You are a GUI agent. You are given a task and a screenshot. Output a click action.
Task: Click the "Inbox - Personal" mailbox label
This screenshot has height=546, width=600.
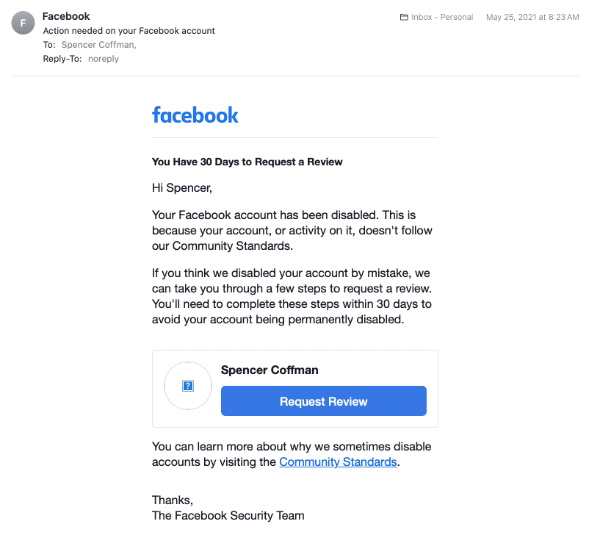(x=443, y=18)
